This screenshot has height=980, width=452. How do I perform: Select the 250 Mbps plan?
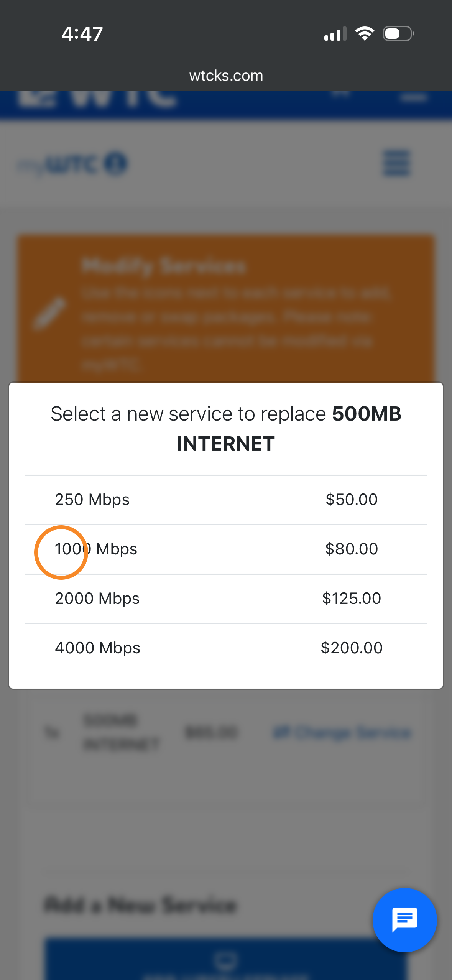point(92,500)
